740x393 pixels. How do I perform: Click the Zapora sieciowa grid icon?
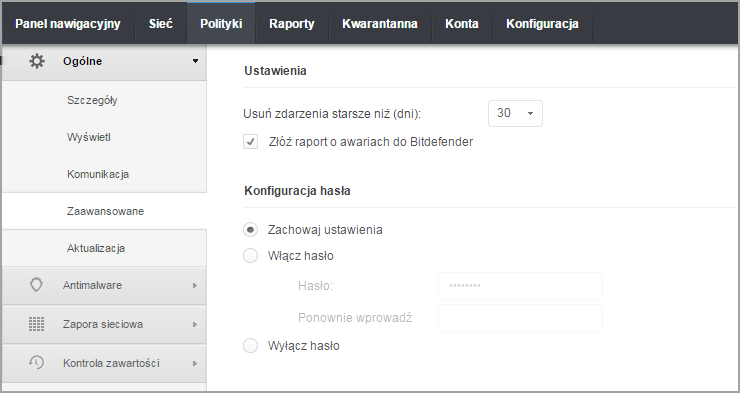pos(36,324)
